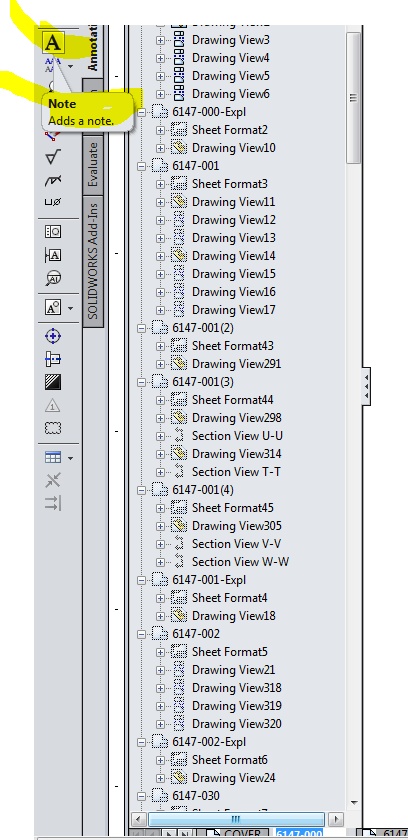The width and height of the screenshot is (408, 840).
Task: Select Section View W-W item
Action: [240, 562]
